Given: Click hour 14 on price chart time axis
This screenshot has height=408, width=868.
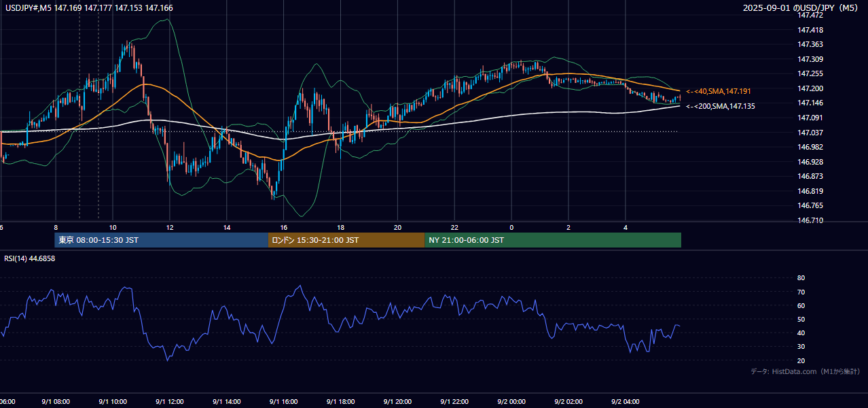Looking at the screenshot, I should pyautogui.click(x=227, y=228).
